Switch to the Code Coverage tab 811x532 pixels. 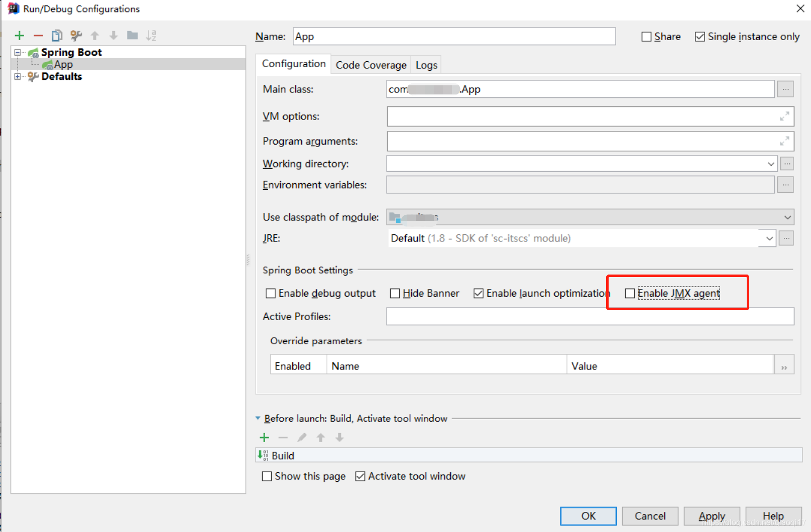point(371,64)
